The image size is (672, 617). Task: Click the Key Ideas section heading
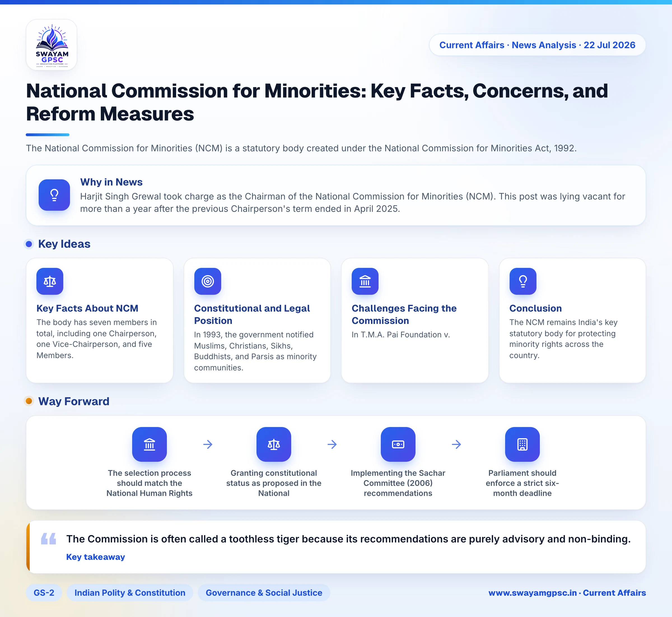pyautogui.click(x=64, y=244)
